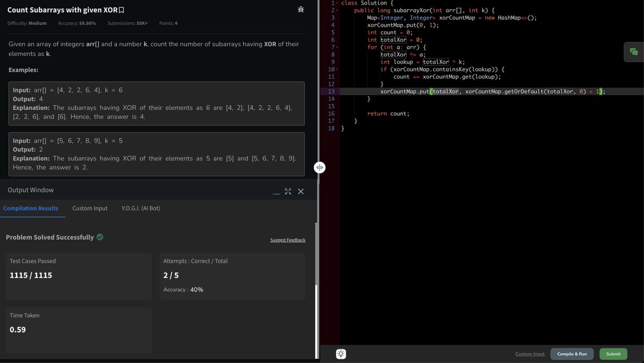644x363 pixels.
Task: Click the second example input line with k = 5
Action: pos(68,140)
